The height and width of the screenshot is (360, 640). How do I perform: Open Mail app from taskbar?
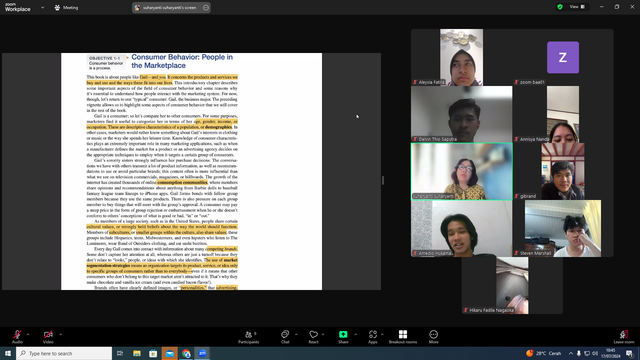[x=169, y=353]
